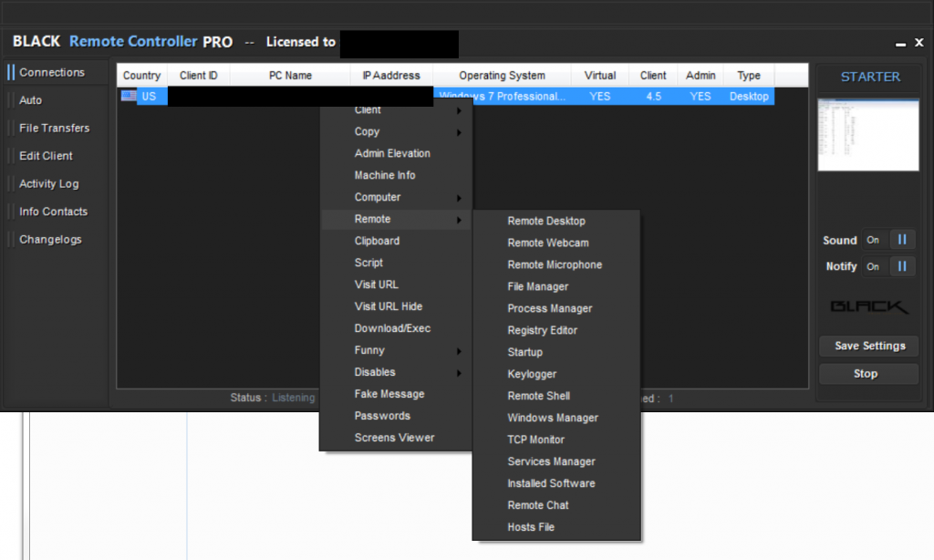Viewport: 934px width, 560px height.
Task: Select Remote Webcam in the submenu
Action: [556, 244]
